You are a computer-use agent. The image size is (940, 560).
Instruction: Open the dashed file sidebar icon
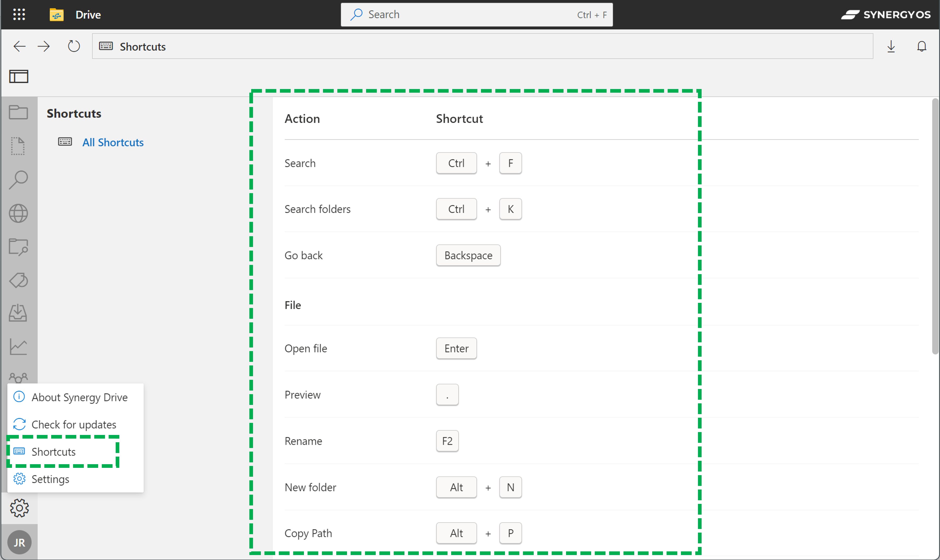[x=18, y=146]
